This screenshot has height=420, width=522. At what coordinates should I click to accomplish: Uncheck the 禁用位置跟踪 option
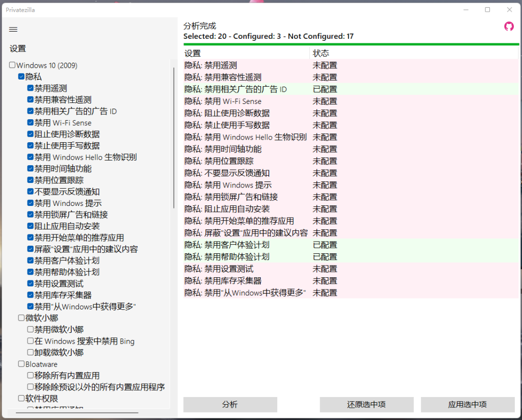tap(31, 180)
